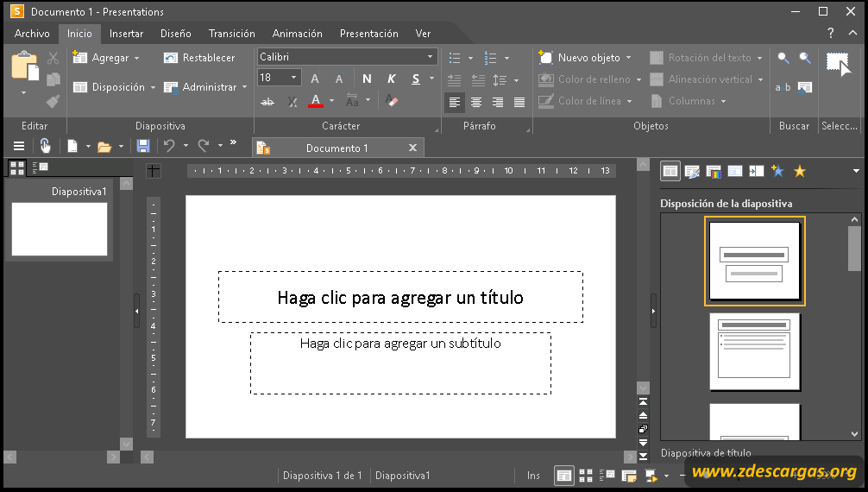This screenshot has width=868, height=492.
Task: Toggle underline formatting (S)
Action: [416, 79]
